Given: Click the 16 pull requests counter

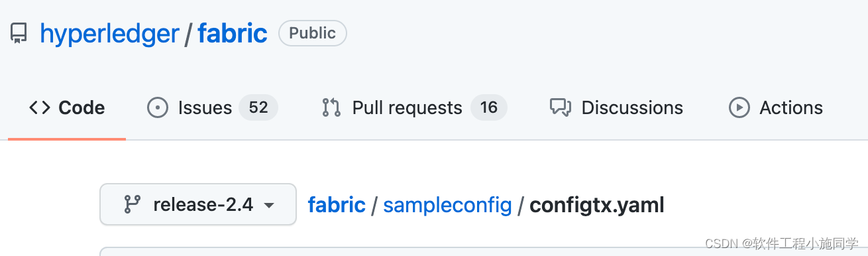Looking at the screenshot, I should [488, 107].
